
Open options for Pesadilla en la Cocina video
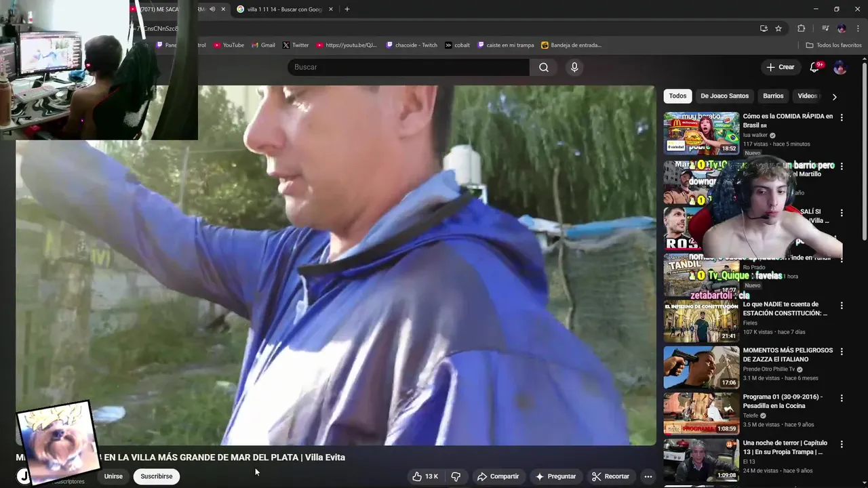(x=842, y=398)
